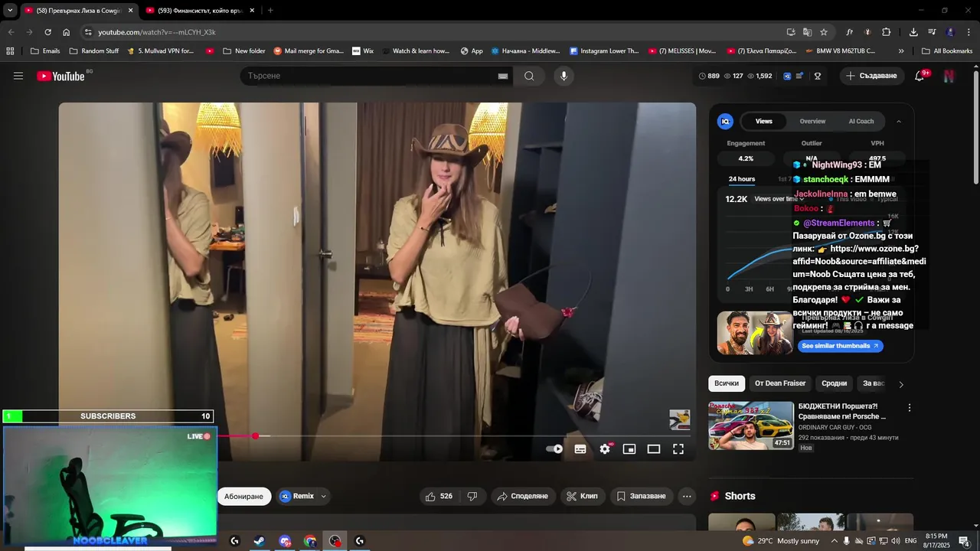Viewport: 980px width, 551px height.
Task: Open the Emails bookmark folder
Action: [x=45, y=51]
